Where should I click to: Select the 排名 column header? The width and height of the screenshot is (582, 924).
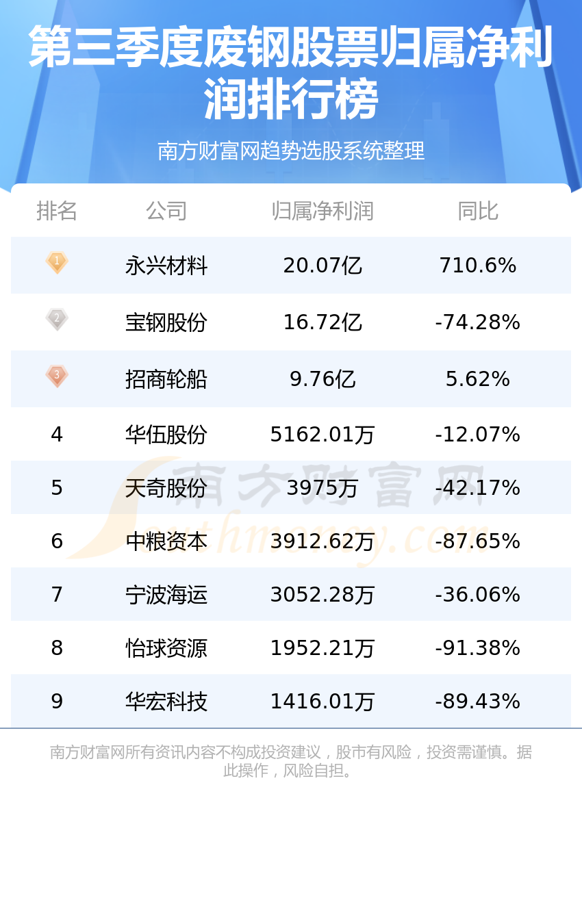(57, 211)
